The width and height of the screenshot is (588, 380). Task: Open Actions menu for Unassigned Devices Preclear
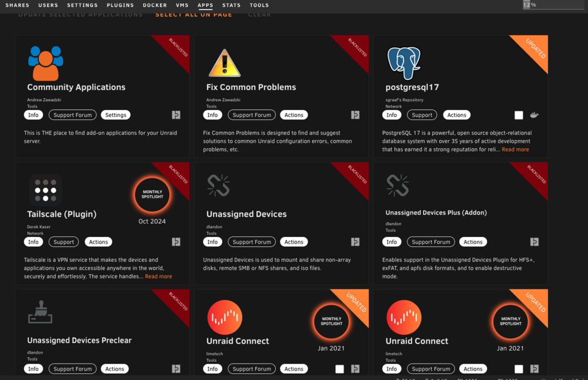coord(115,369)
